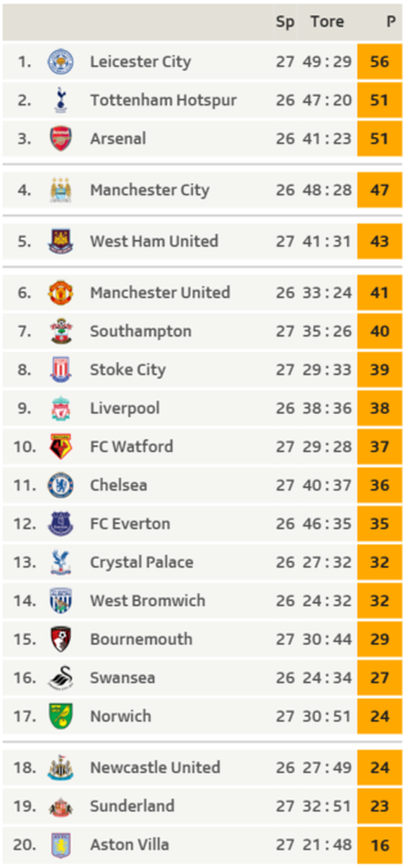Click the Aston Villa crest
The height and width of the screenshot is (868, 410).
tap(61, 845)
